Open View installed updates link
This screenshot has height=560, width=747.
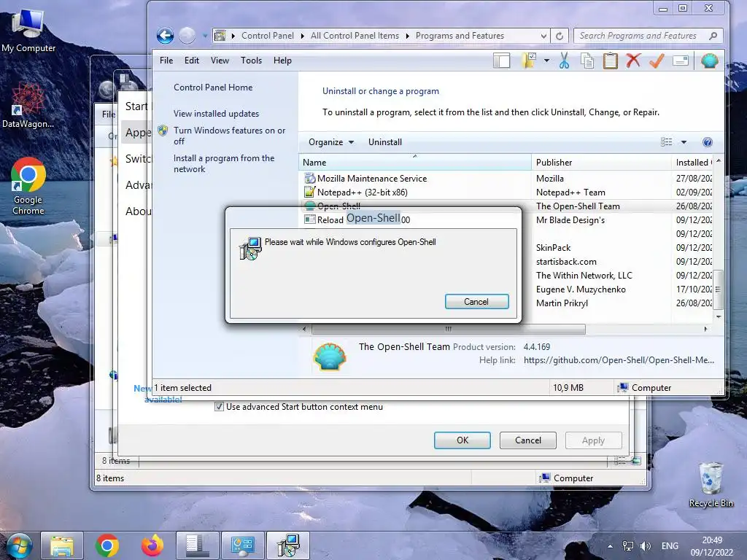click(x=216, y=113)
